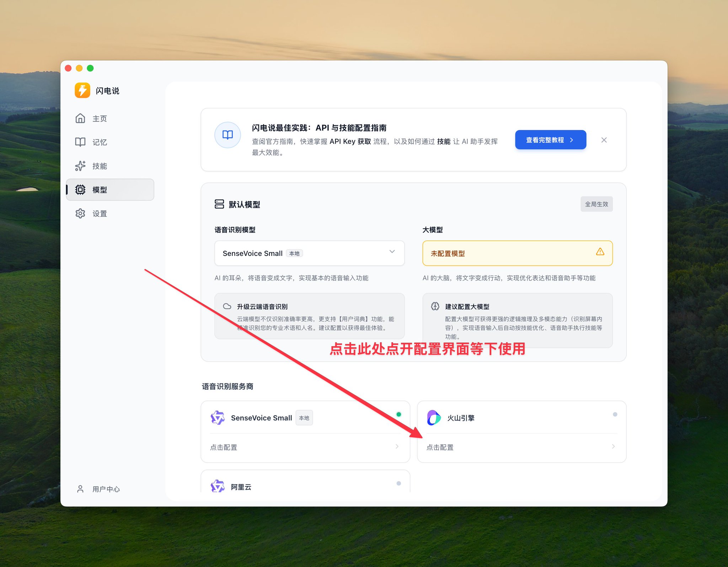Toggle the 阿里云 status indicator dot
728x567 pixels.
click(x=399, y=483)
